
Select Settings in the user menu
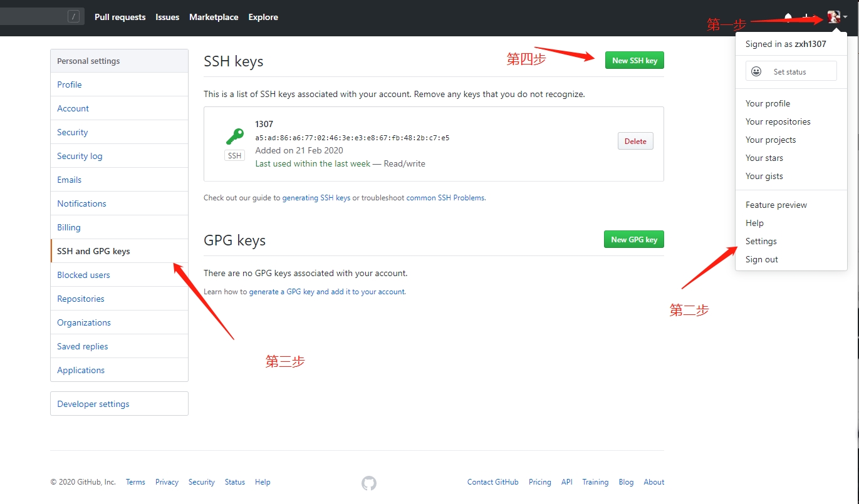tap(761, 241)
